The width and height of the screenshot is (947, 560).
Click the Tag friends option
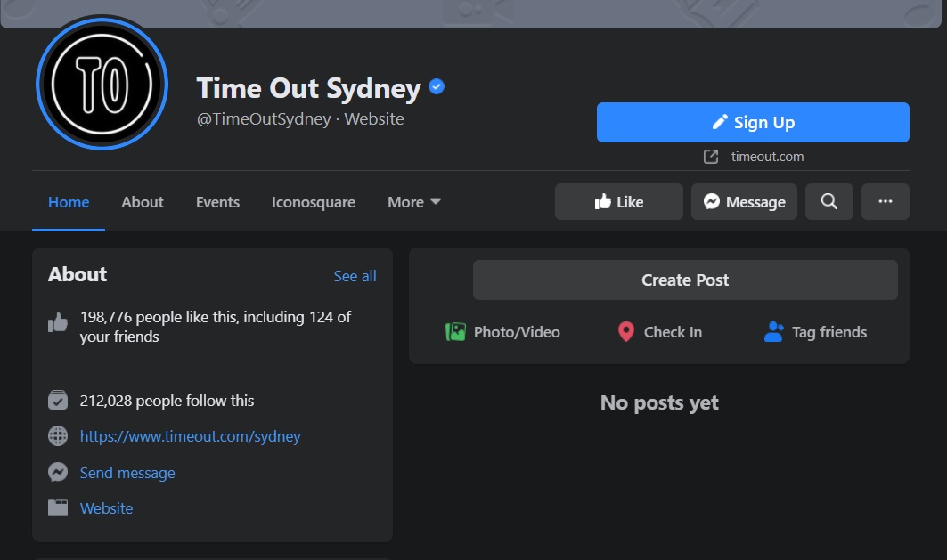point(815,332)
